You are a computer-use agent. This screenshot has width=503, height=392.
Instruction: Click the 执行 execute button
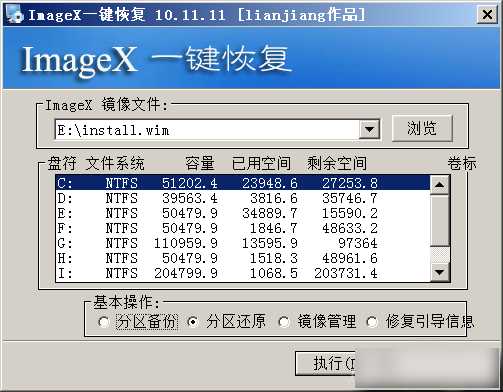[326, 363]
